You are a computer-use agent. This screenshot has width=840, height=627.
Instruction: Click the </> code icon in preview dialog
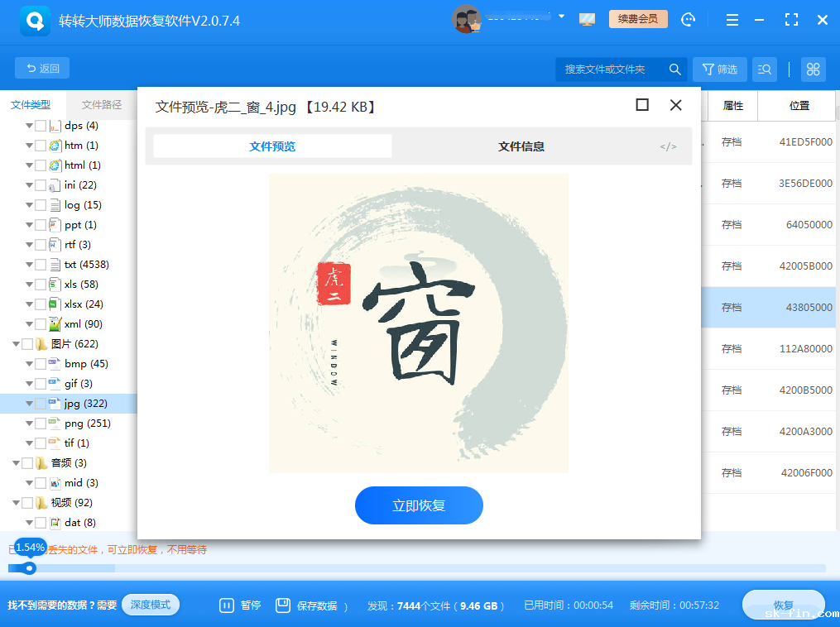[x=668, y=146]
